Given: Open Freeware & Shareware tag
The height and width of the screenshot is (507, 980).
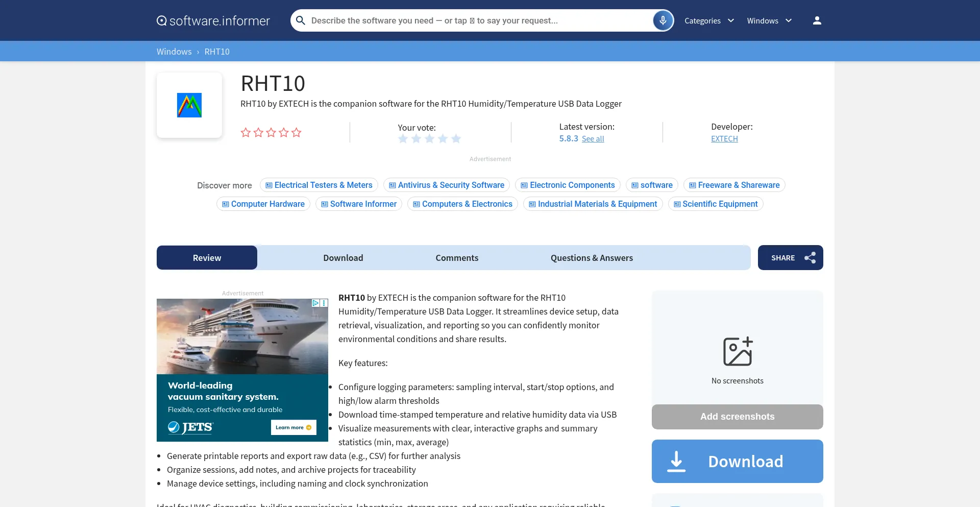Looking at the screenshot, I should 734,185.
